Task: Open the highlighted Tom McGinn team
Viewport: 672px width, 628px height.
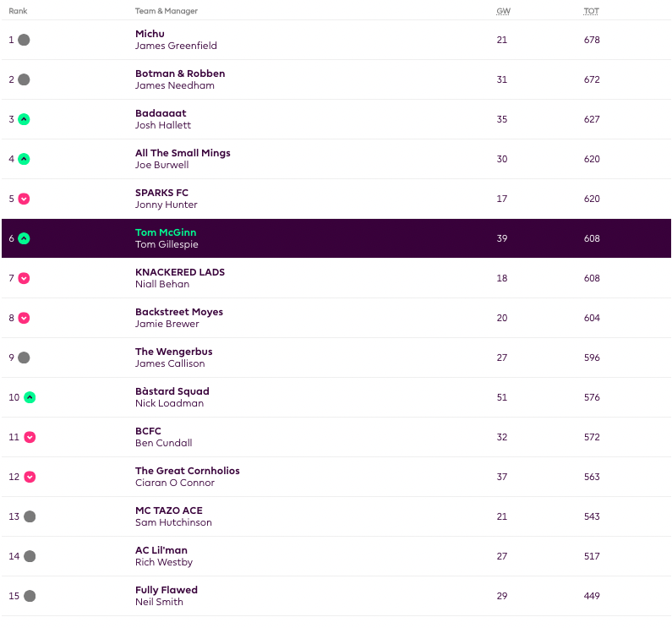Action: pos(166,232)
